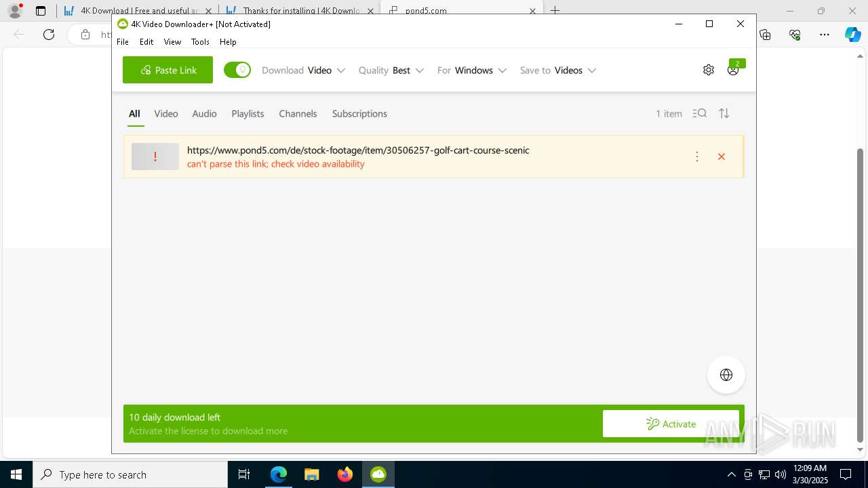This screenshot has width=868, height=488.
Task: Click the sort order arrows icon
Action: point(724,113)
